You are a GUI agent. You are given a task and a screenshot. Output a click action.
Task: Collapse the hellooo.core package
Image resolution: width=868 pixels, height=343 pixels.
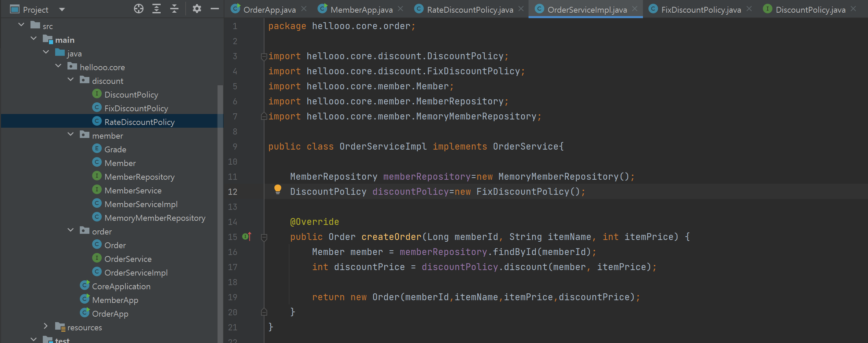tap(58, 66)
